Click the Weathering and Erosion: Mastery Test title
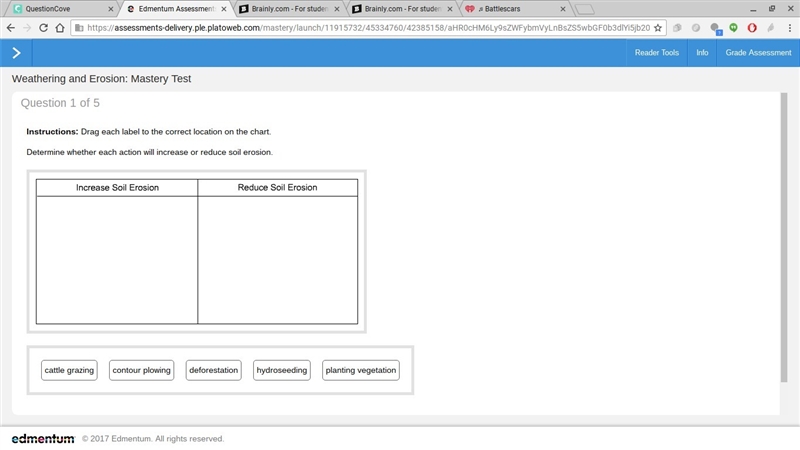This screenshot has height=450, width=800. (102, 79)
